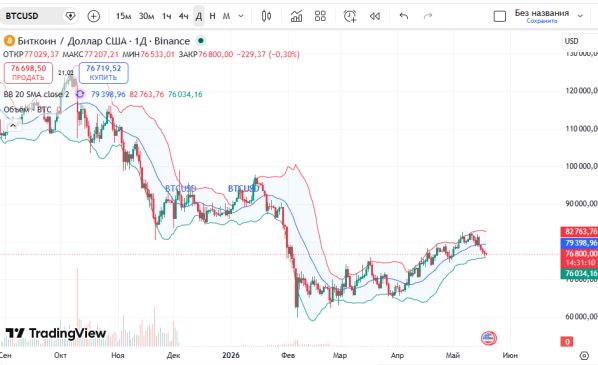Click the green 76 034,16 lower band label
598x365 pixels.
[x=580, y=273]
